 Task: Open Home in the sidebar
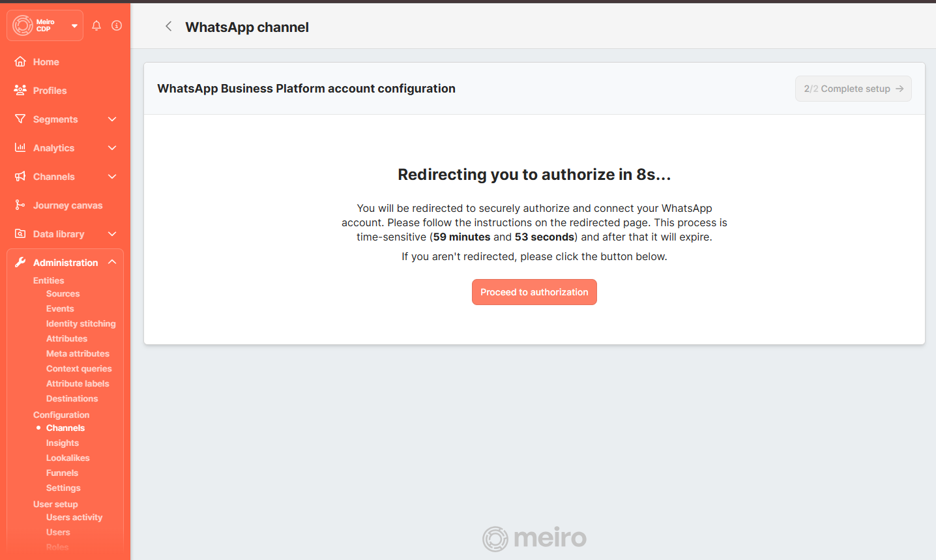pyautogui.click(x=46, y=62)
